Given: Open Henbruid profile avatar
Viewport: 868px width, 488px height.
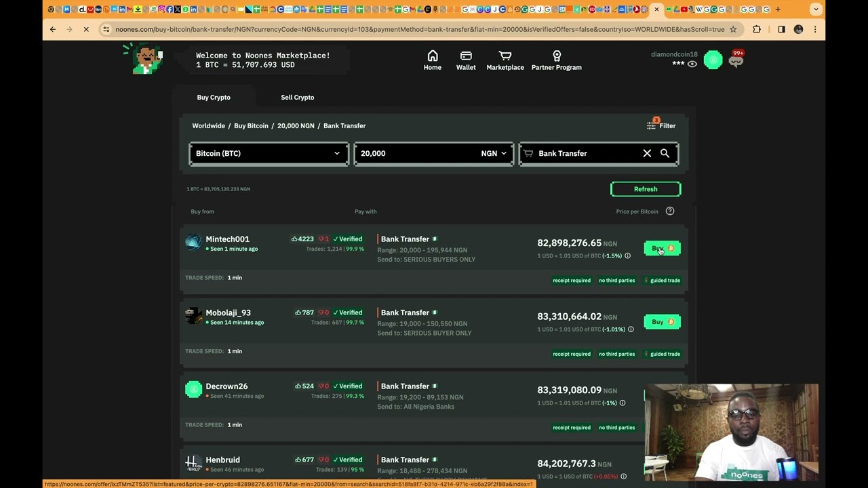Looking at the screenshot, I should click(x=193, y=463).
